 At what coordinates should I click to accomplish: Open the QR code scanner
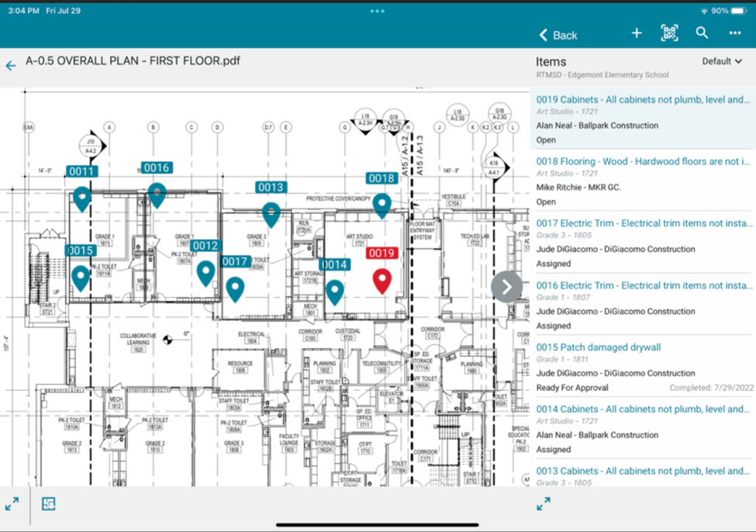click(x=669, y=33)
